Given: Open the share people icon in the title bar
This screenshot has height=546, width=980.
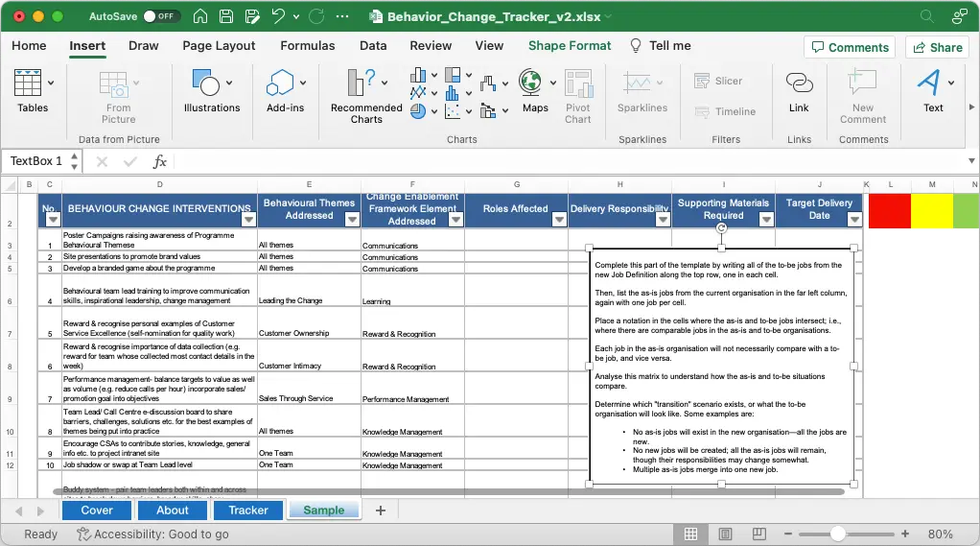Looking at the screenshot, I should coord(959,16).
